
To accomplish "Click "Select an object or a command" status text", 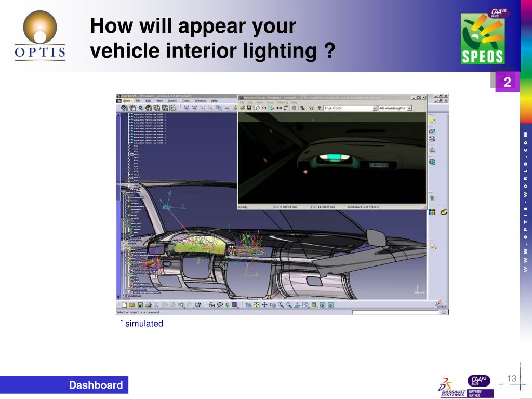I will point(138,312).
